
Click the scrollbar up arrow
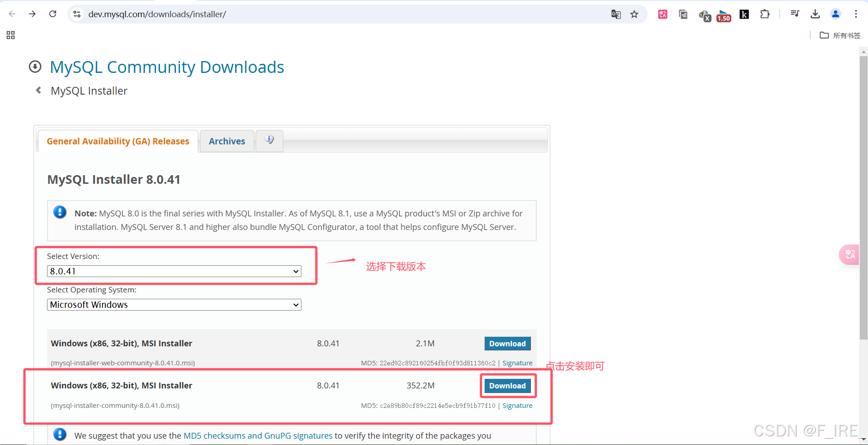863,52
